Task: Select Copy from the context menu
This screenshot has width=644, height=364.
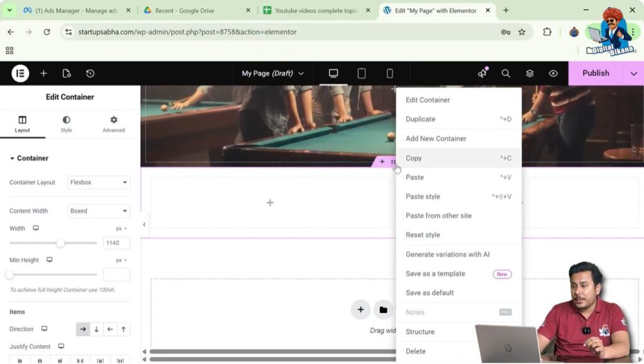Action: 414,158
